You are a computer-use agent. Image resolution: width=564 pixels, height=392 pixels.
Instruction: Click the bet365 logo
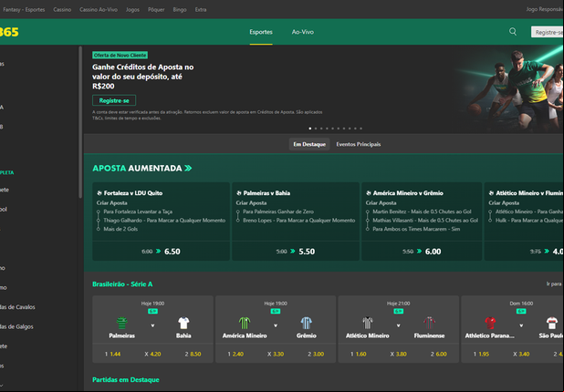coord(9,32)
